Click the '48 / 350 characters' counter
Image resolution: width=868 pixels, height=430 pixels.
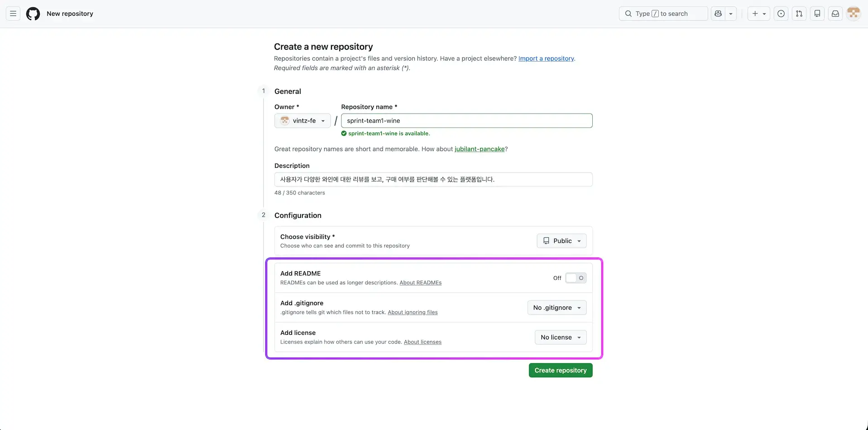tap(300, 193)
